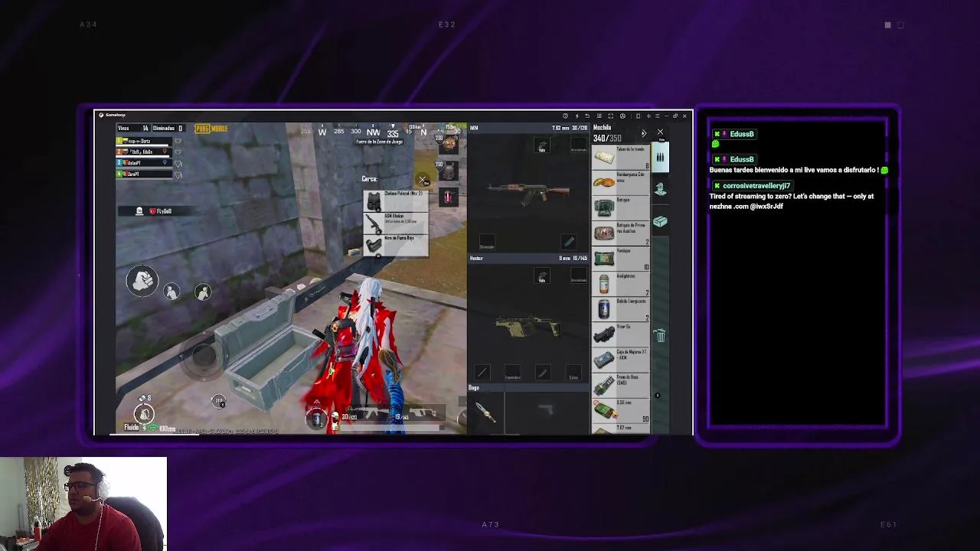
Task: Open corrosivetravelleryjl7 username in chat
Action: coord(756,186)
